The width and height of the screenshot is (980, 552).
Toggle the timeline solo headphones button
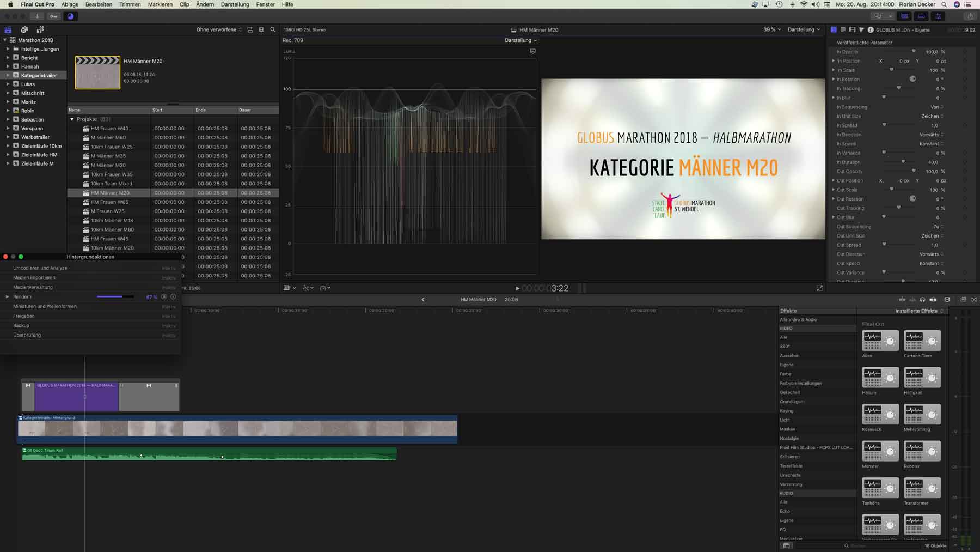click(x=922, y=300)
